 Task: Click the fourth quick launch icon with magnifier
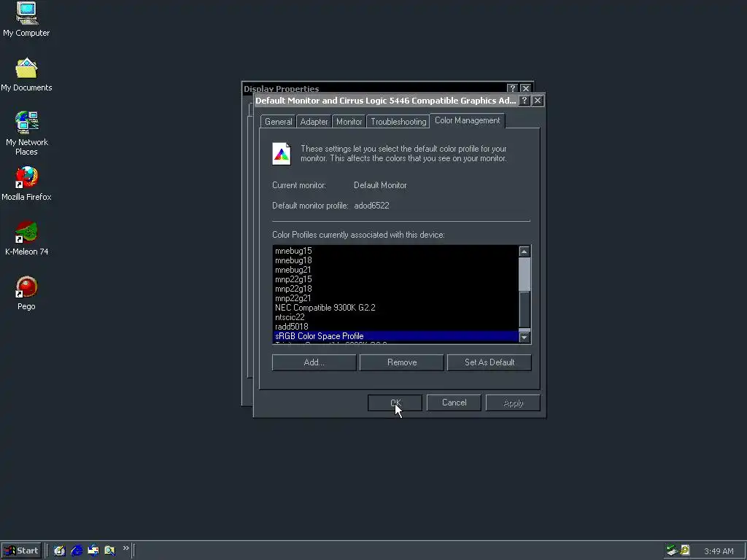pos(109,551)
